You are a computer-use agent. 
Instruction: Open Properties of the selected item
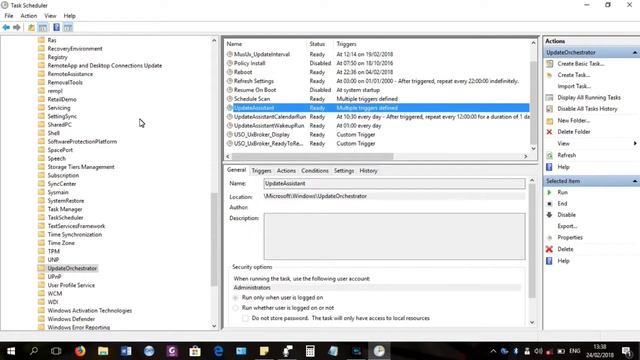pyautogui.click(x=570, y=238)
